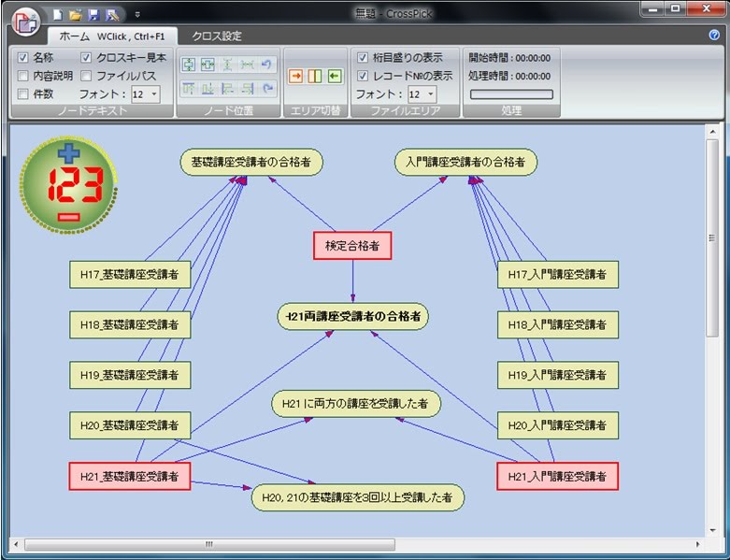The height and width of the screenshot is (560, 730).
Task: Open help with the blue question mark
Action: point(714,36)
